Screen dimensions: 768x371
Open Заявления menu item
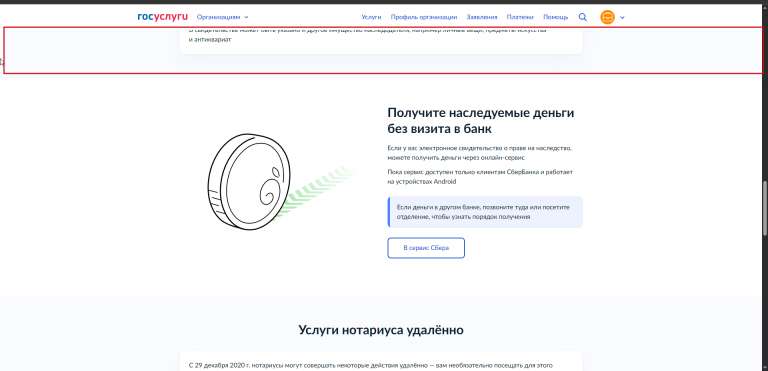(x=482, y=17)
